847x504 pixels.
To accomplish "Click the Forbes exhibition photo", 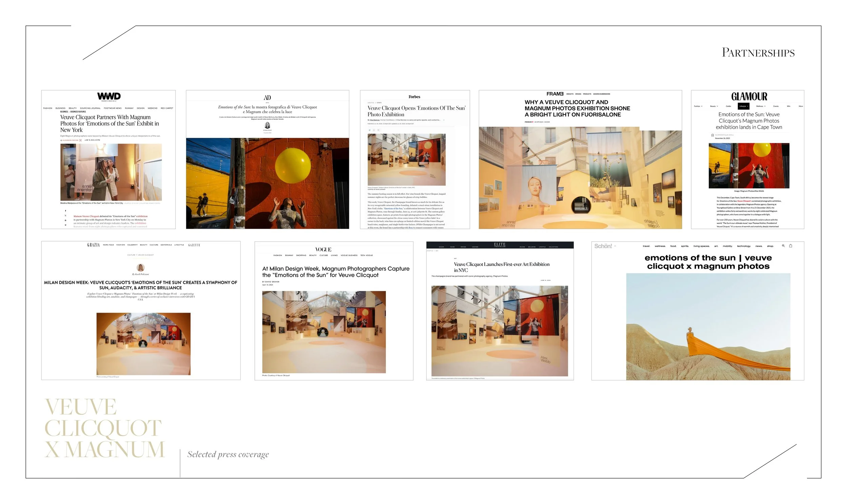I will click(x=407, y=160).
